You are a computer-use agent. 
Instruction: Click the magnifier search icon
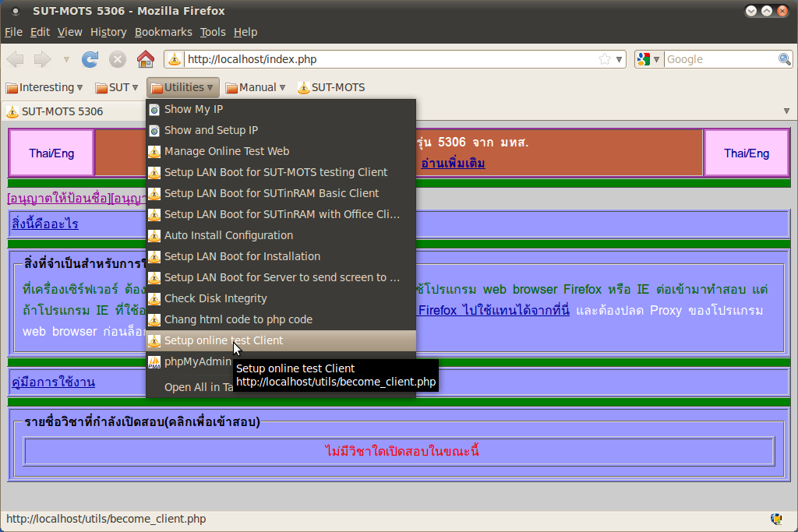[784, 59]
